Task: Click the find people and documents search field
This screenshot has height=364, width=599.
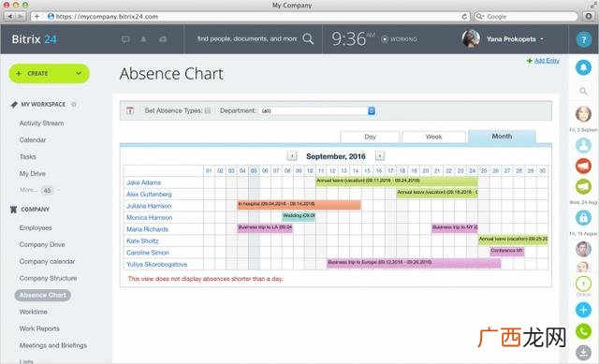Action: coord(247,38)
